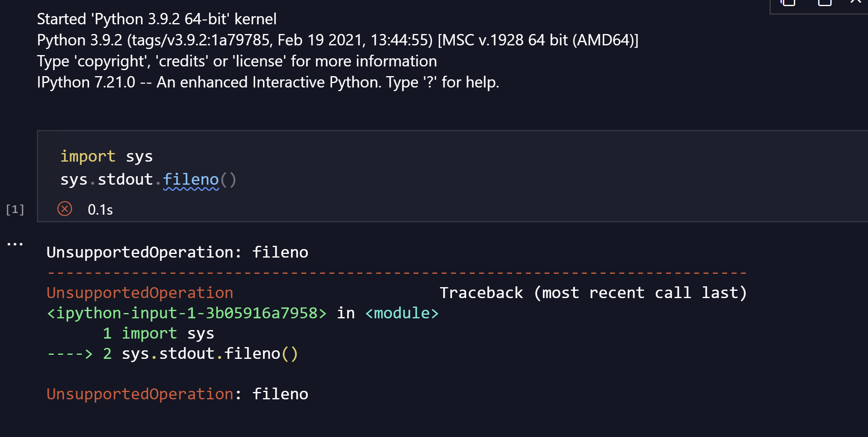This screenshot has width=868, height=437.
Task: Select the execution count [1] indicator
Action: coord(15,209)
